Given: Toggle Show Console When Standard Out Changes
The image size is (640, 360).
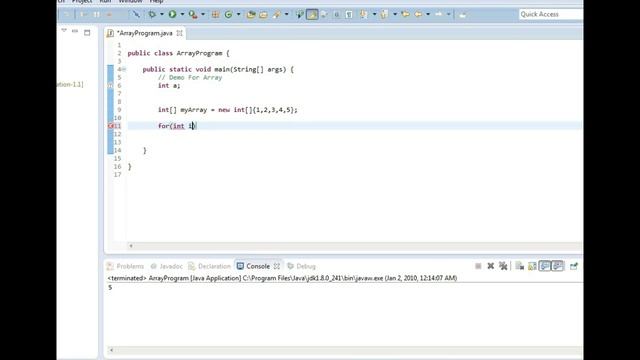Looking at the screenshot, I should [x=545, y=266].
